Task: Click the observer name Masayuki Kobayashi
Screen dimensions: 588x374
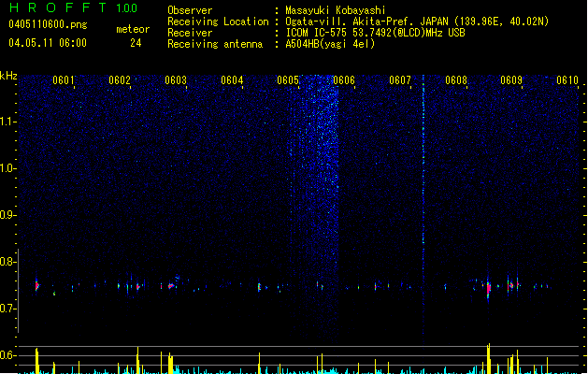Action: click(336, 10)
